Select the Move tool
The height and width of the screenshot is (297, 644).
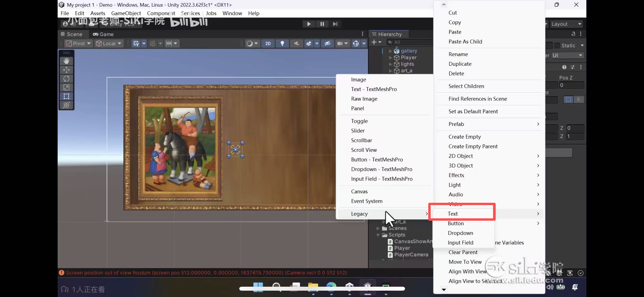pos(66,70)
